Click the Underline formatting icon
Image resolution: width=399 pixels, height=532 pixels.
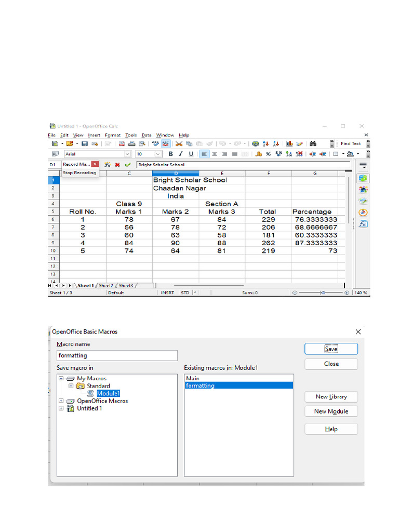pos(191,154)
